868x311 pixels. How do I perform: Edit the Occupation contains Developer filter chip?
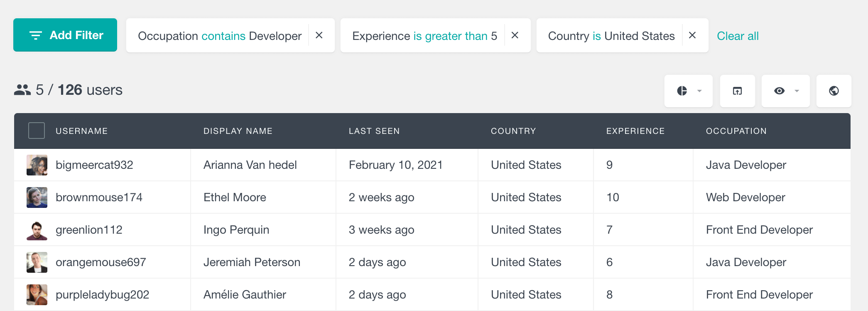[x=219, y=36]
